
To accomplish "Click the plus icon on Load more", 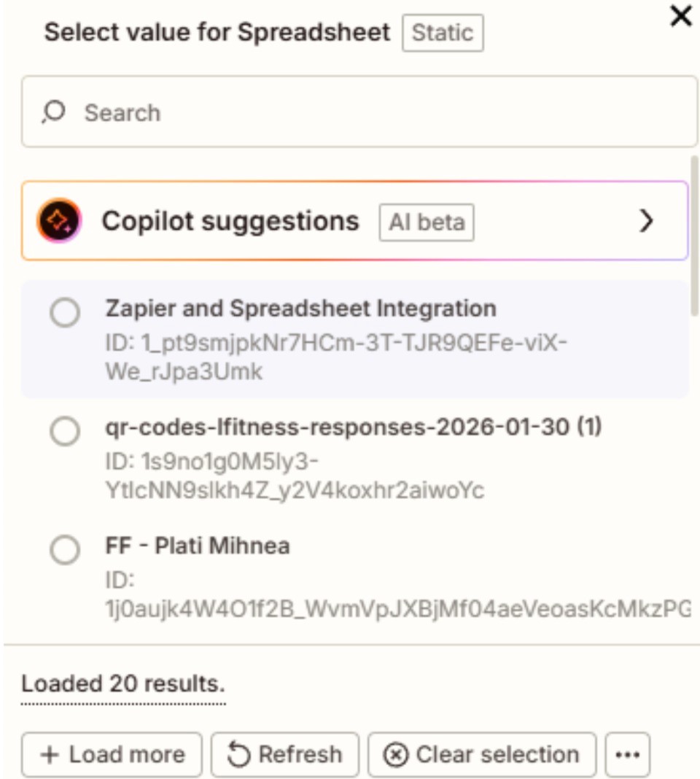I will (50, 755).
